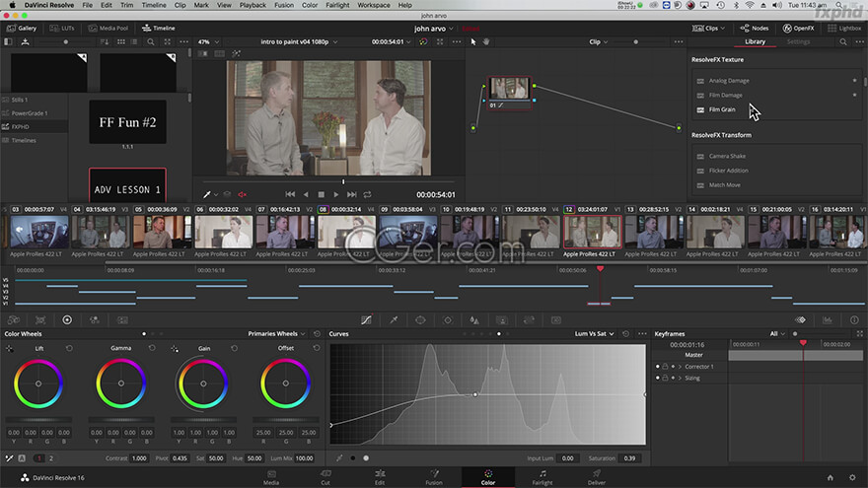Open the viewer timecode dropdown

[391, 42]
